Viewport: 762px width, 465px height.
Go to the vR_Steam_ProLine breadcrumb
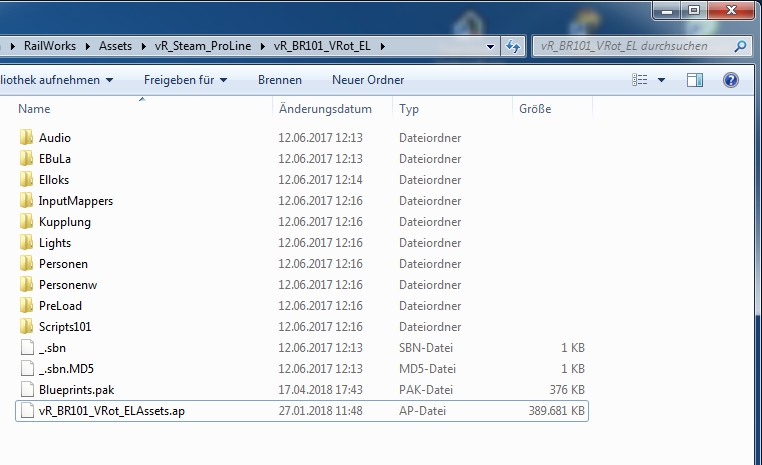(203, 46)
